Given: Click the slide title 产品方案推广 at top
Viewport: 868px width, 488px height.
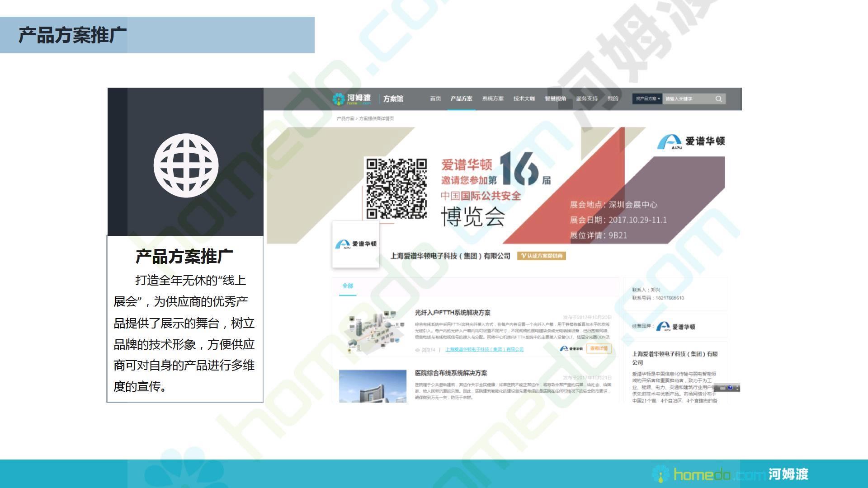Looking at the screenshot, I should (x=72, y=35).
